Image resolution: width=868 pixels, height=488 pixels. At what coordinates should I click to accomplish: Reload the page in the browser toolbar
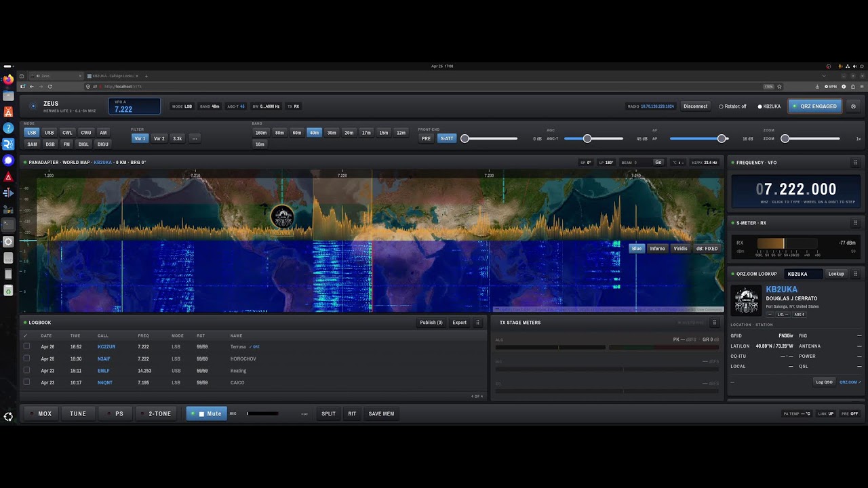click(50, 87)
